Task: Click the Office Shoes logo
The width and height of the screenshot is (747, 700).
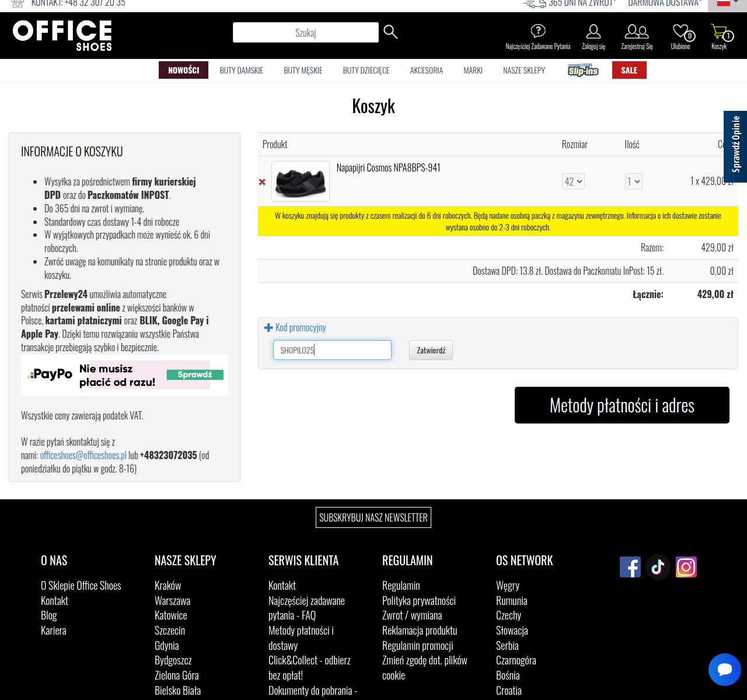Action: 62,36
